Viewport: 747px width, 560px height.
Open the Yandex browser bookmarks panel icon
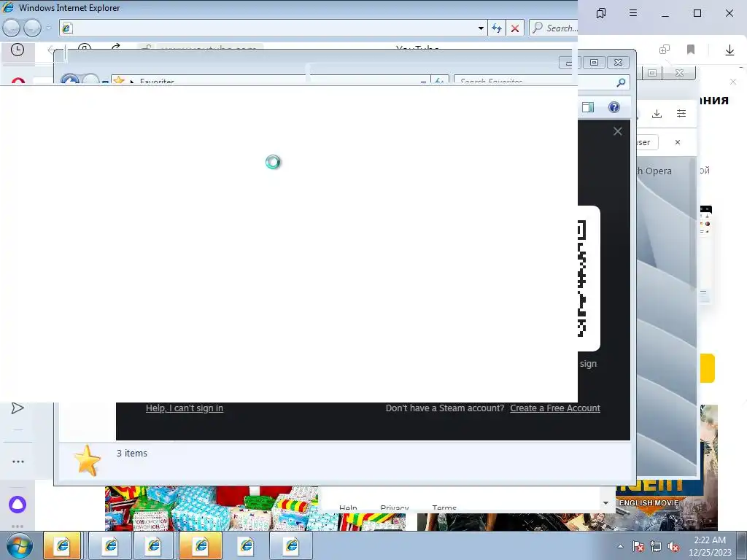click(x=601, y=13)
